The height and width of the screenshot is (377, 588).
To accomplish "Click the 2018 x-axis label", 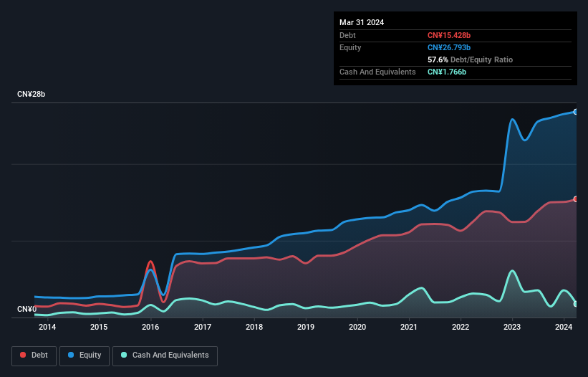I will tap(254, 327).
